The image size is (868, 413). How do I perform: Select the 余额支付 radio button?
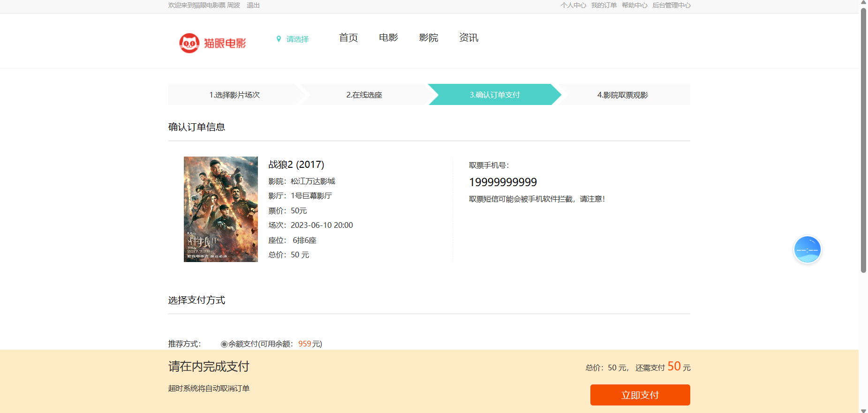click(224, 344)
